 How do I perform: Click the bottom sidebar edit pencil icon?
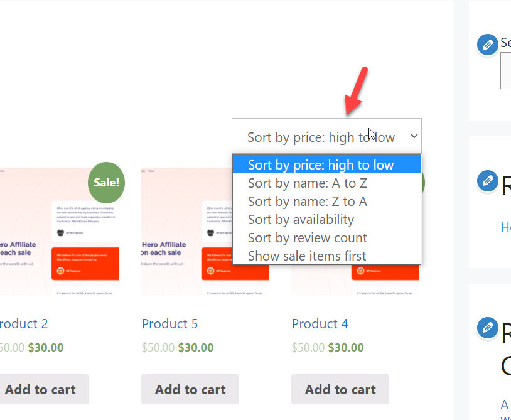pos(488,328)
